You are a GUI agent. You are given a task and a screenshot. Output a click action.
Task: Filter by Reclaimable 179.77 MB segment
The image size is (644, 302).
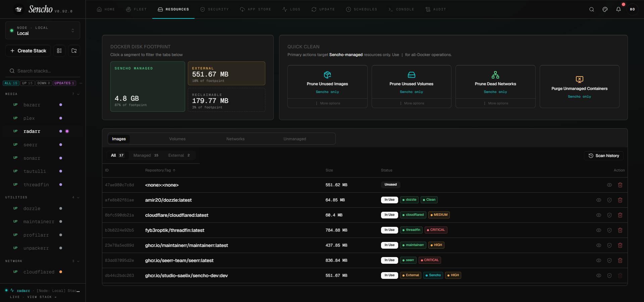coord(226,100)
